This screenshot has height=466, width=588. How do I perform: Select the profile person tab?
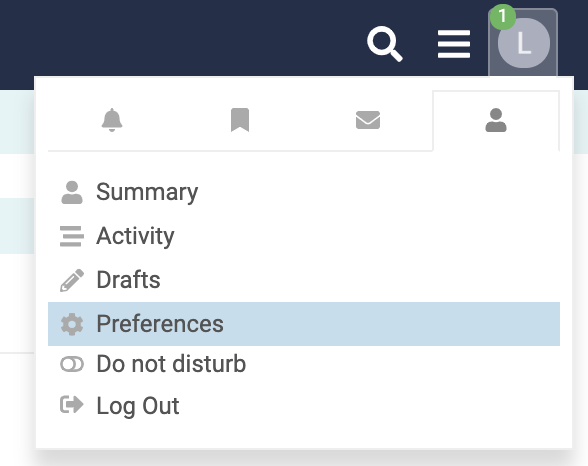coord(496,120)
